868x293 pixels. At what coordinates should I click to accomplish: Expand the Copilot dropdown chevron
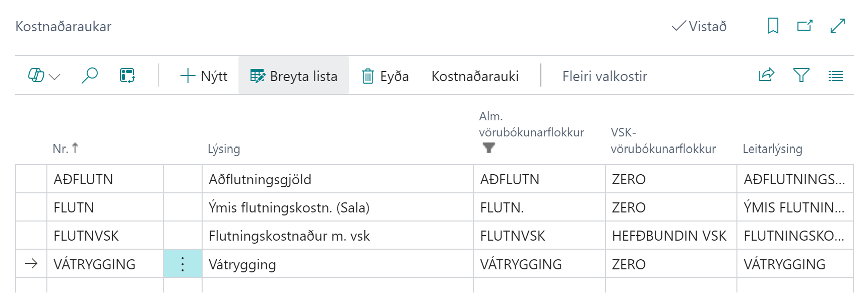[54, 77]
